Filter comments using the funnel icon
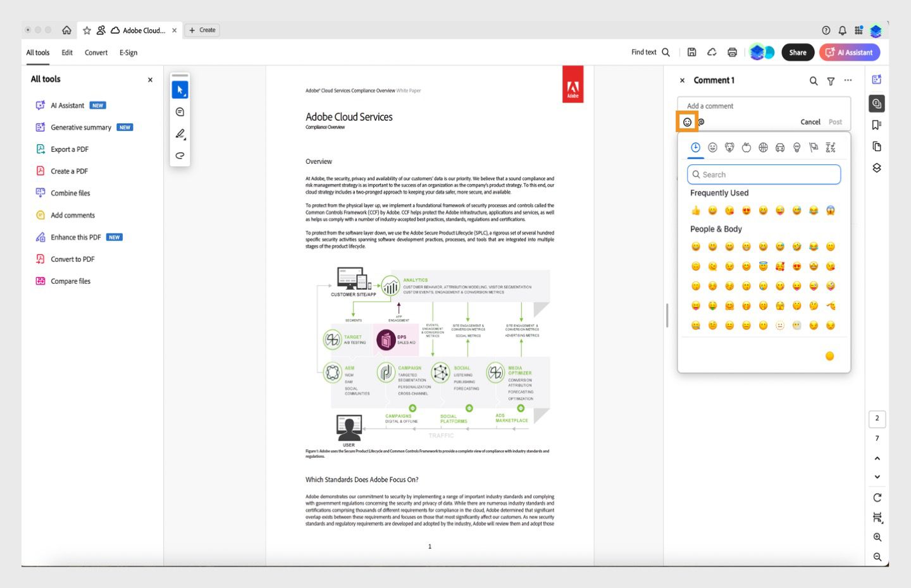 click(x=831, y=80)
